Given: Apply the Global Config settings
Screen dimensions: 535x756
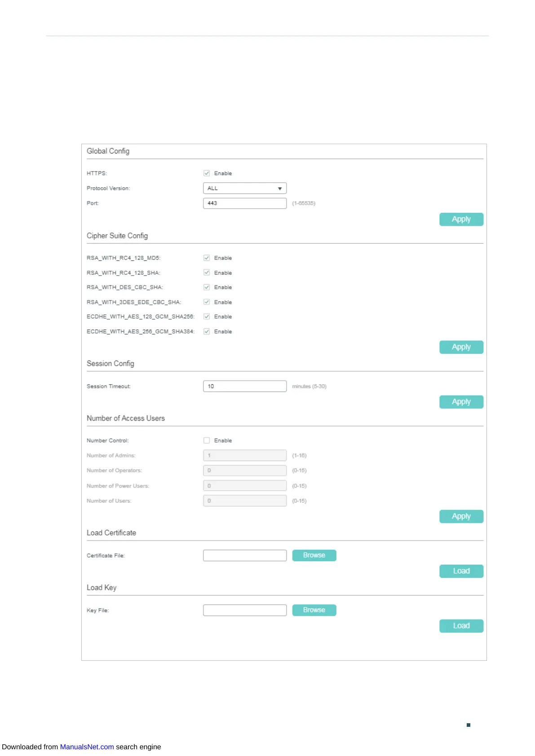Looking at the screenshot, I should (461, 220).
